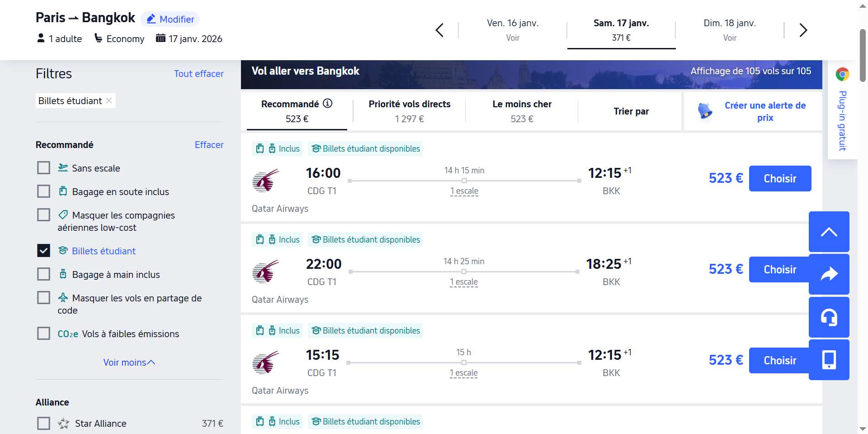Click 1 escale on the 22:00 flight
The height and width of the screenshot is (434, 868).
[464, 281]
